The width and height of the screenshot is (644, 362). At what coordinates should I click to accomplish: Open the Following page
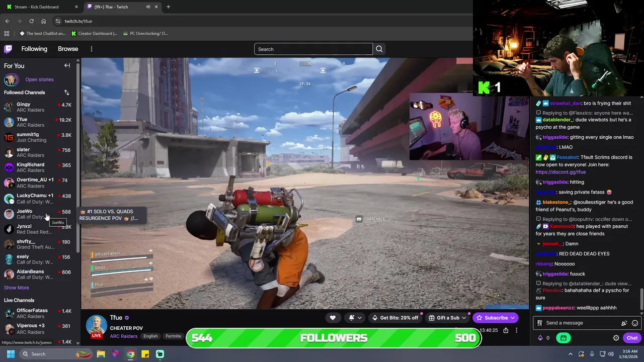click(x=34, y=49)
